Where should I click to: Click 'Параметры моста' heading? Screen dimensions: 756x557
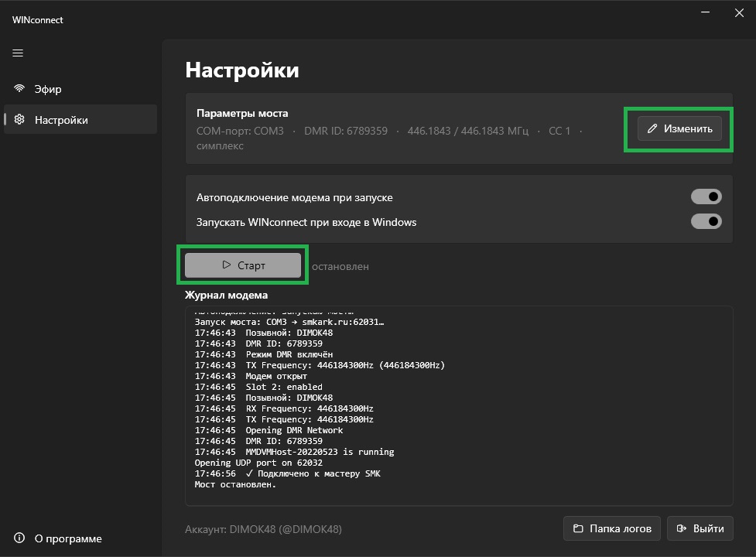click(x=242, y=113)
